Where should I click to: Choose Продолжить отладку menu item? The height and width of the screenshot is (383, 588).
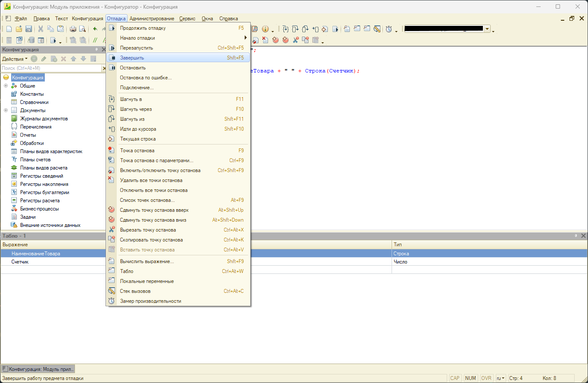point(178,28)
